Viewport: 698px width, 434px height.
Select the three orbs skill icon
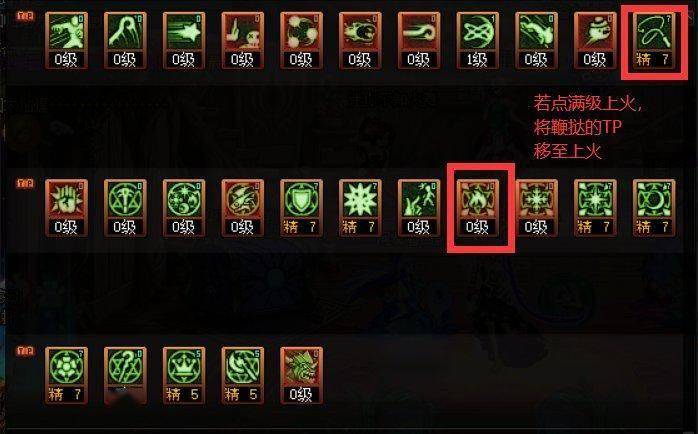click(301, 41)
